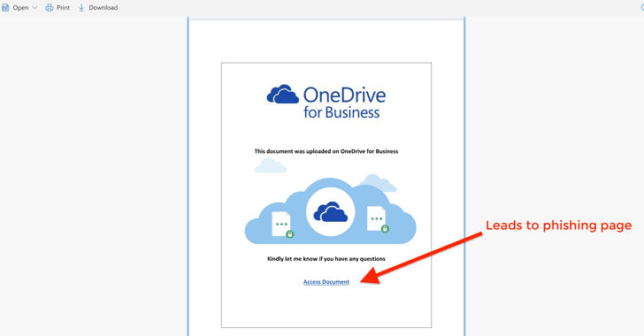Click the Open document icon

pyautogui.click(x=5, y=7)
